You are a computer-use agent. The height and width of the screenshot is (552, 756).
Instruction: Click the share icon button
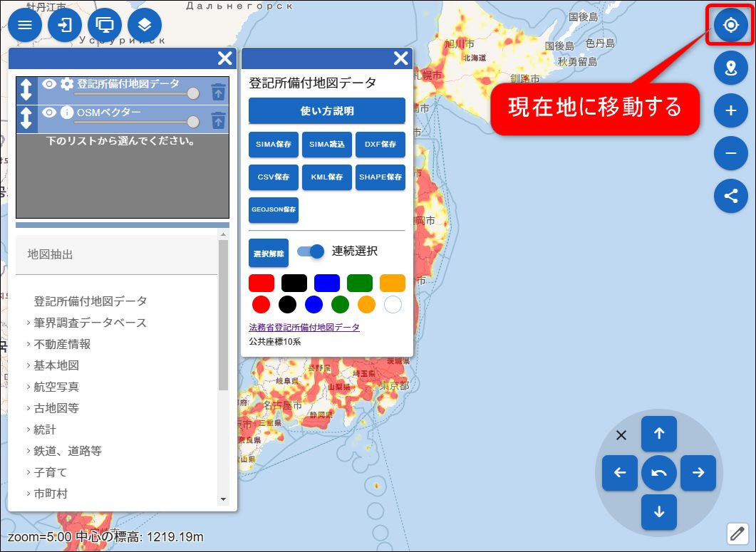pyautogui.click(x=730, y=196)
